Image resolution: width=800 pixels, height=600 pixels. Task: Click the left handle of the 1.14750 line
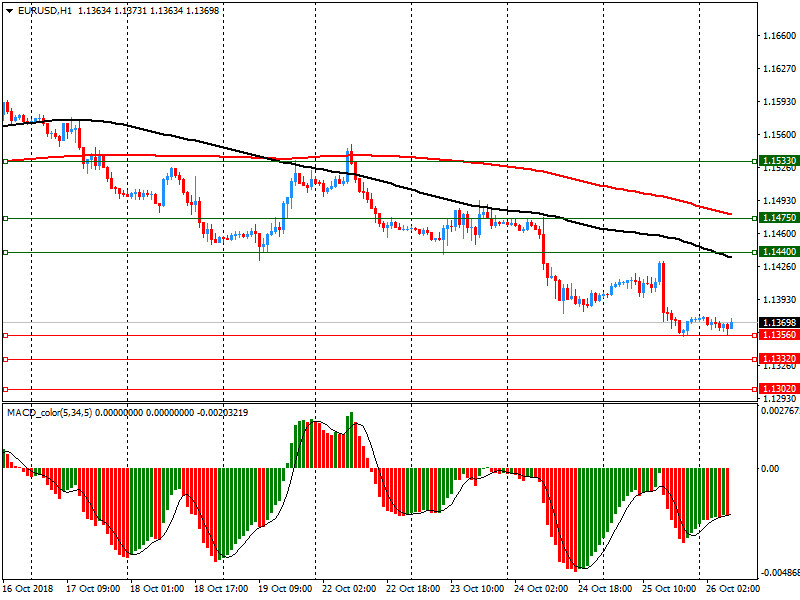(6, 218)
